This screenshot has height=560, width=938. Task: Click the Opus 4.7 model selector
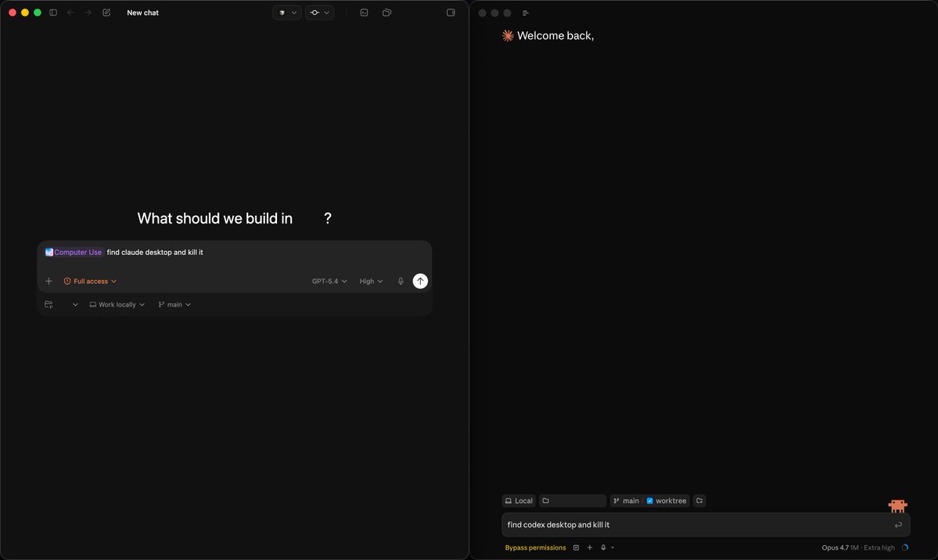coord(858,547)
